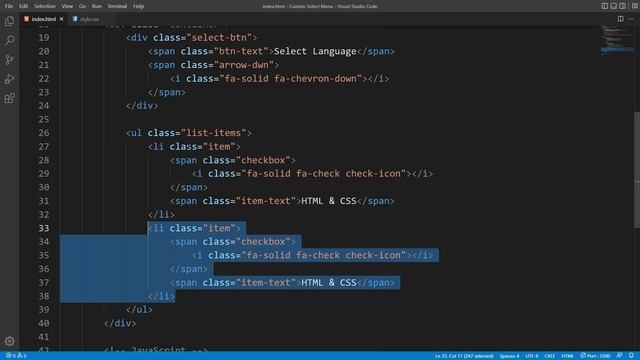This screenshot has width=640, height=360.
Task: Open the Search view in activity bar
Action: pyautogui.click(x=9, y=40)
